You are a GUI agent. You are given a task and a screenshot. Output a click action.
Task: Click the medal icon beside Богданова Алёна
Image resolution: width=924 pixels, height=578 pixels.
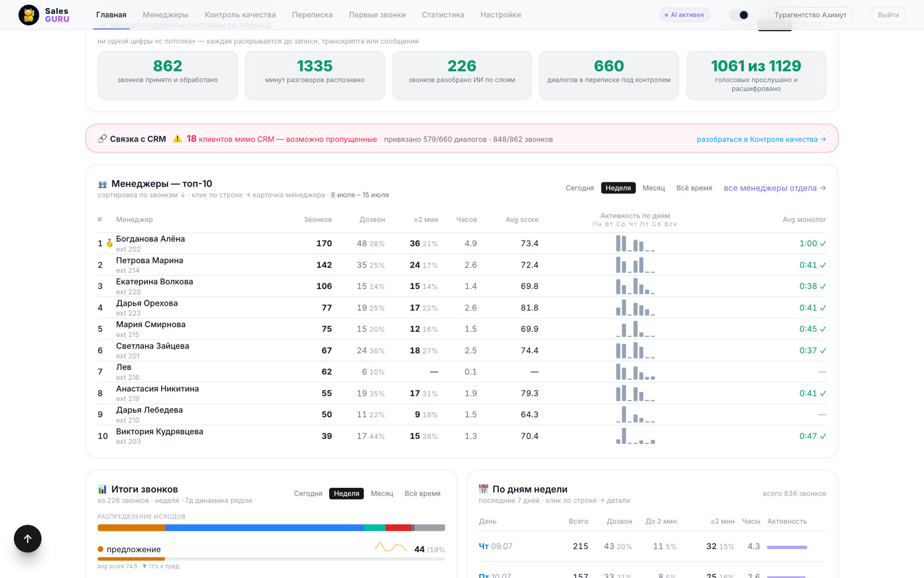click(x=109, y=243)
